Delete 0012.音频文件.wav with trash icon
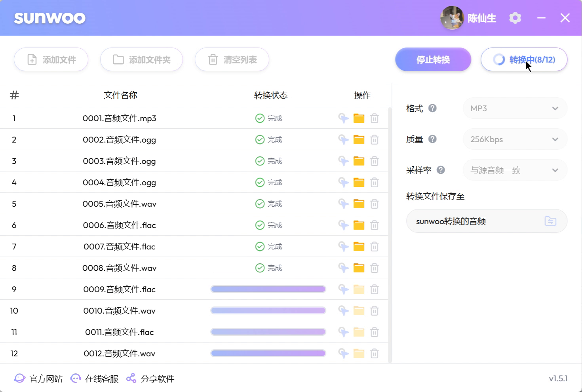 point(374,353)
